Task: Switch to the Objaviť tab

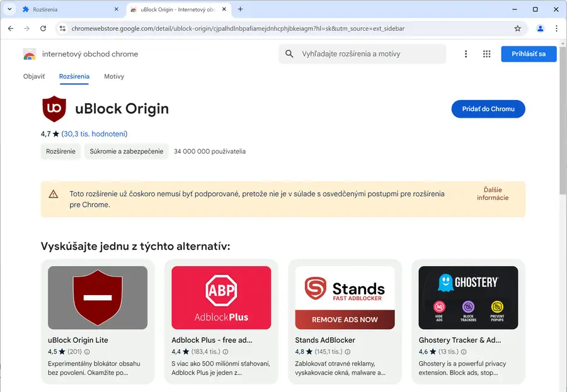Action: [x=34, y=76]
